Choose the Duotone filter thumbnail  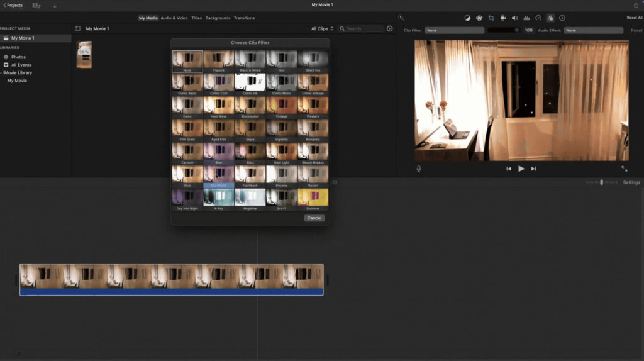pos(313,198)
